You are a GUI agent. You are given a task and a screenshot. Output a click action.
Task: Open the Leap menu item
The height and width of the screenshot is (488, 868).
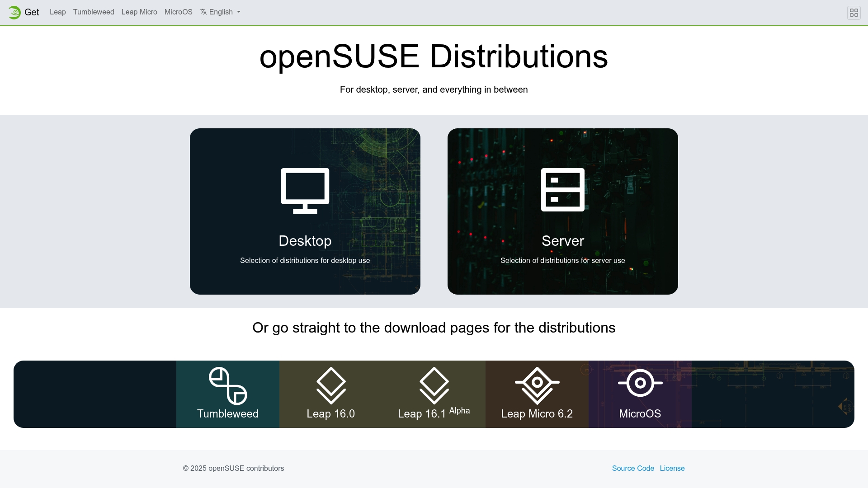pos(57,12)
